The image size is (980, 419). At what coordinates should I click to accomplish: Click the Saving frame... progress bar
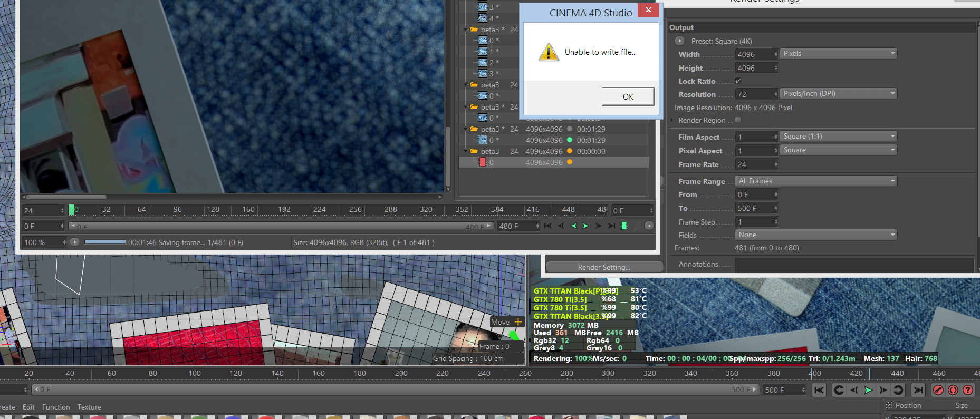[x=105, y=242]
